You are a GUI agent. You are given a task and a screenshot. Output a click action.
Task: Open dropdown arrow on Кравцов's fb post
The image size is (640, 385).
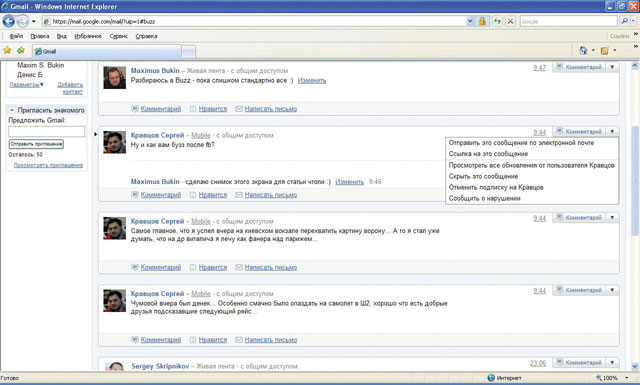click(612, 131)
